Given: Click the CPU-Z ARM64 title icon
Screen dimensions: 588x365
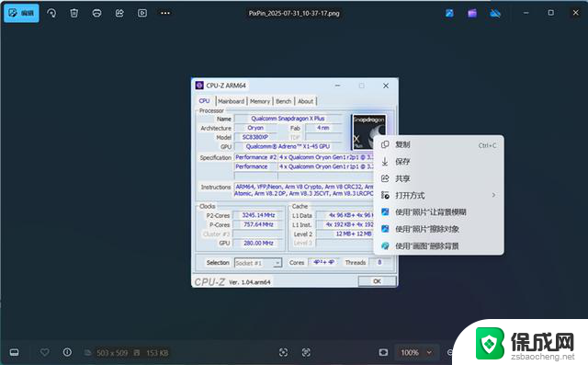Looking at the screenshot, I should [199, 86].
